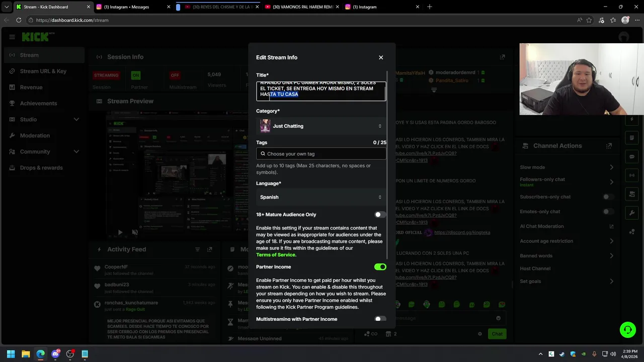Send message with Chat button
The image size is (644, 362).
(x=497, y=334)
